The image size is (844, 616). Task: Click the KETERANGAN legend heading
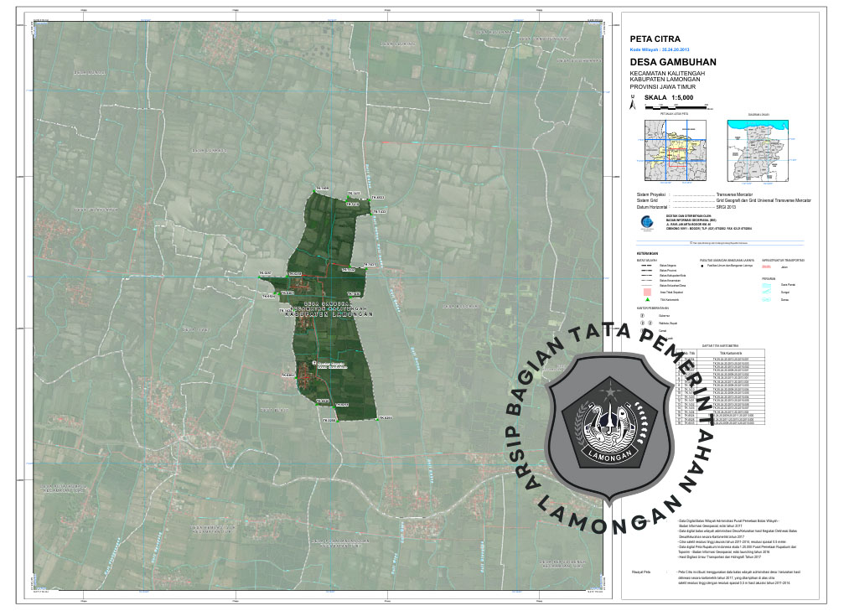[x=647, y=253]
